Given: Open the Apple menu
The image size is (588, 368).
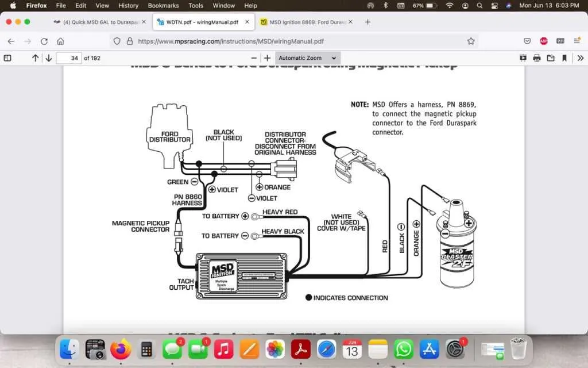Looking at the screenshot, I should (13, 6).
